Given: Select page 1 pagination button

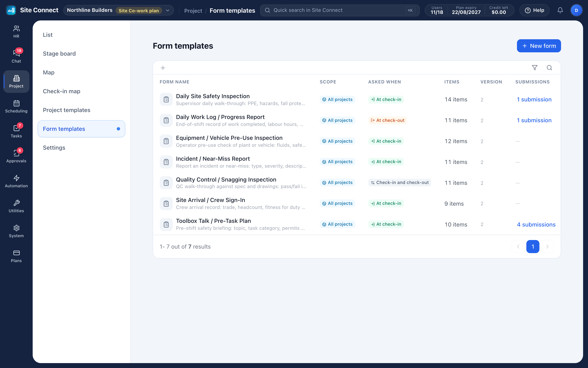Looking at the screenshot, I should click(x=533, y=247).
